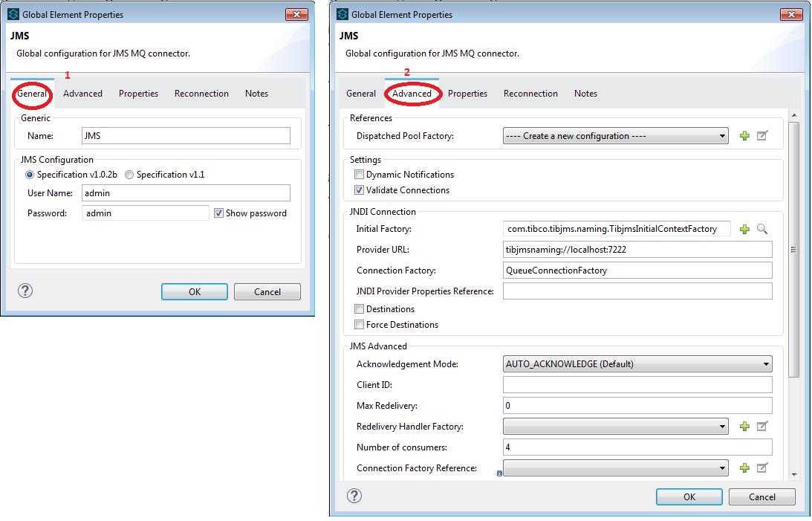Edit the Dispatched Pool Factory configuration
Image resolution: width=812 pixels, height=521 pixels.
(x=760, y=135)
